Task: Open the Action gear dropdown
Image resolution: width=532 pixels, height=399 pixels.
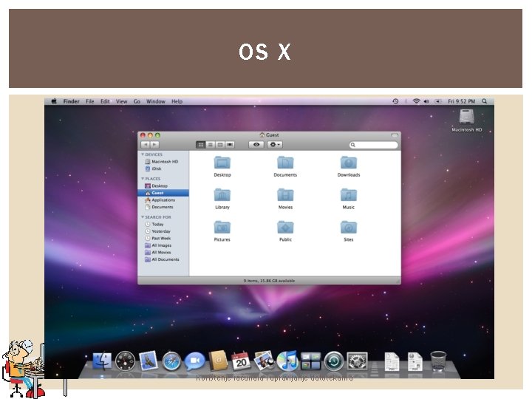Action: tap(274, 145)
